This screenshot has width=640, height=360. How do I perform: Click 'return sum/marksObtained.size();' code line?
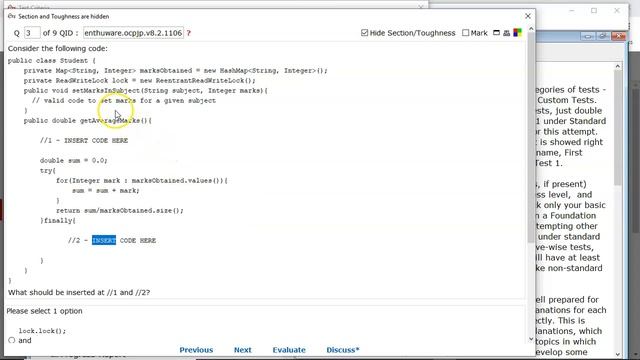pyautogui.click(x=120, y=211)
